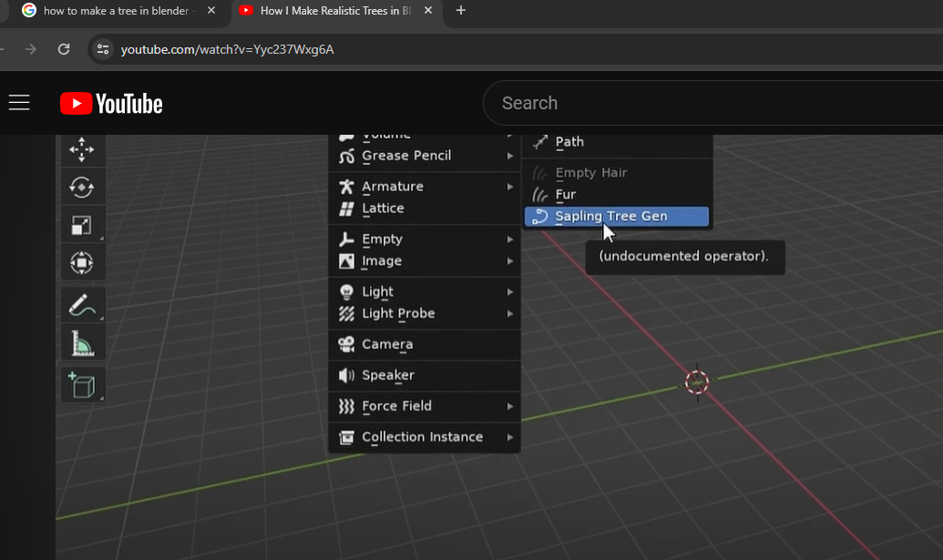The image size is (943, 560).
Task: Click the Collection Instance icon
Action: pos(346,437)
